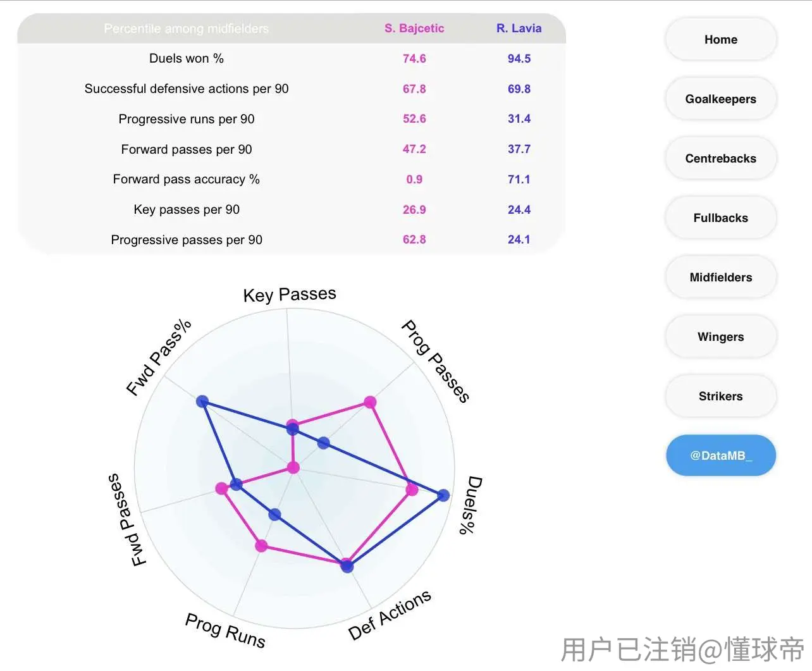Go to the Goalkeepers section
This screenshot has width=812, height=671.
click(720, 99)
